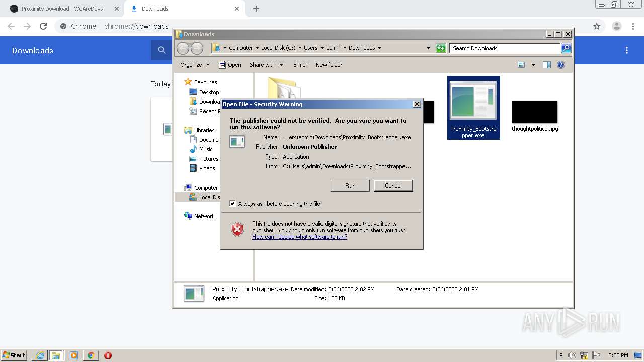The height and width of the screenshot is (362, 644).
Task: Close the Security Warning dialog with X
Action: pos(417,104)
